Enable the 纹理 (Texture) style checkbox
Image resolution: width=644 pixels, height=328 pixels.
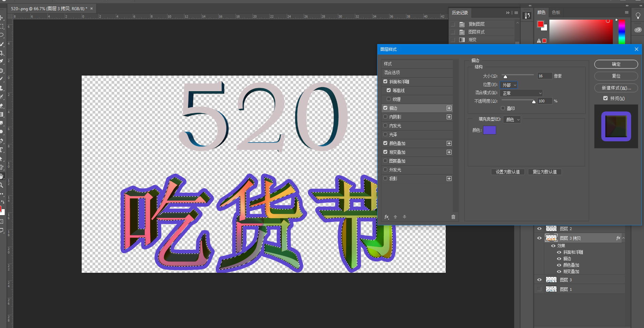point(388,99)
